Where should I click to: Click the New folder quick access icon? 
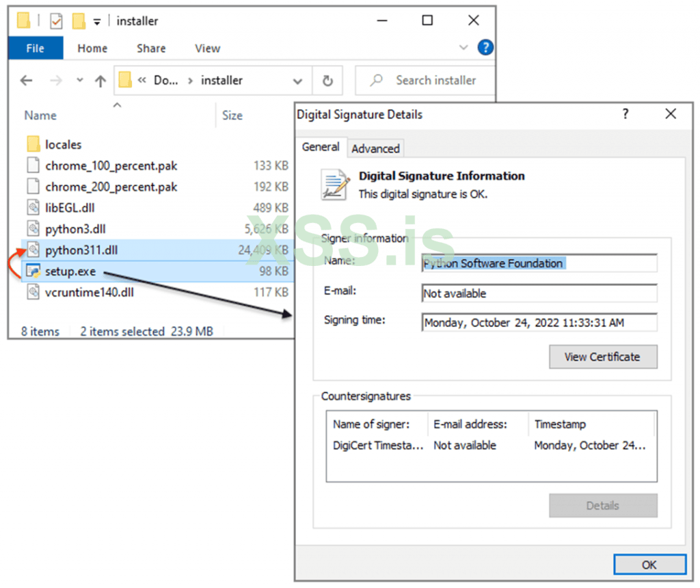tap(79, 21)
